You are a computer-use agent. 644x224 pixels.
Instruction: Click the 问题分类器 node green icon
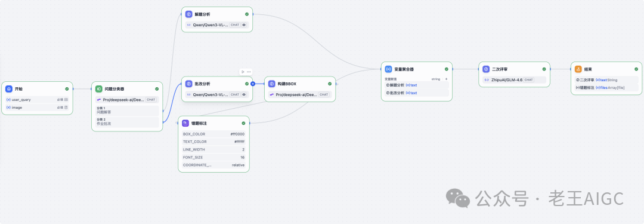click(98, 88)
